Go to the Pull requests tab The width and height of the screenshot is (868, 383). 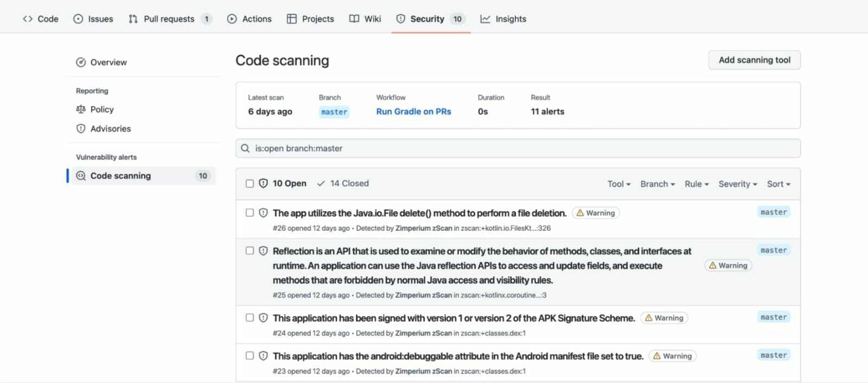170,19
